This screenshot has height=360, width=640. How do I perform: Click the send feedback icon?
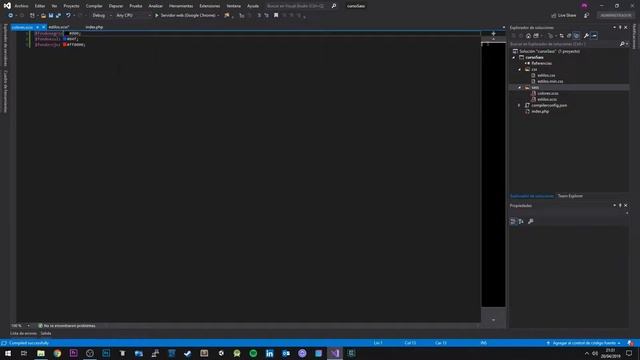[586, 16]
